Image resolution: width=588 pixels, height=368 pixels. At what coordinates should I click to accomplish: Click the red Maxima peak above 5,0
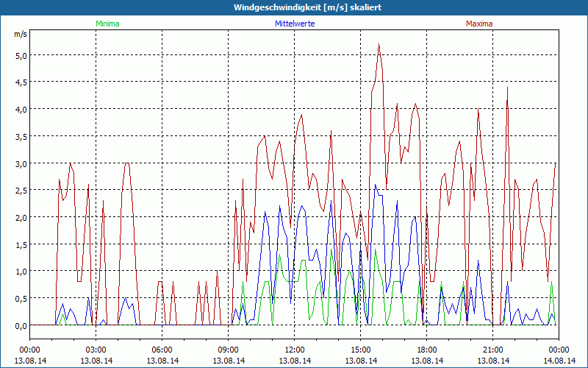tap(379, 44)
